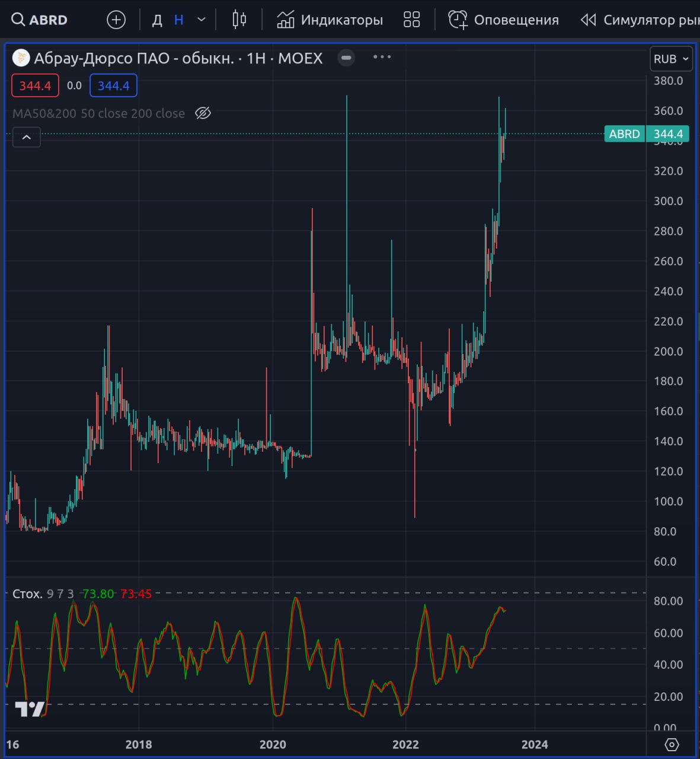Click the 73.45 stochastic %D value
Image resolution: width=700 pixels, height=759 pixels.
(x=136, y=594)
